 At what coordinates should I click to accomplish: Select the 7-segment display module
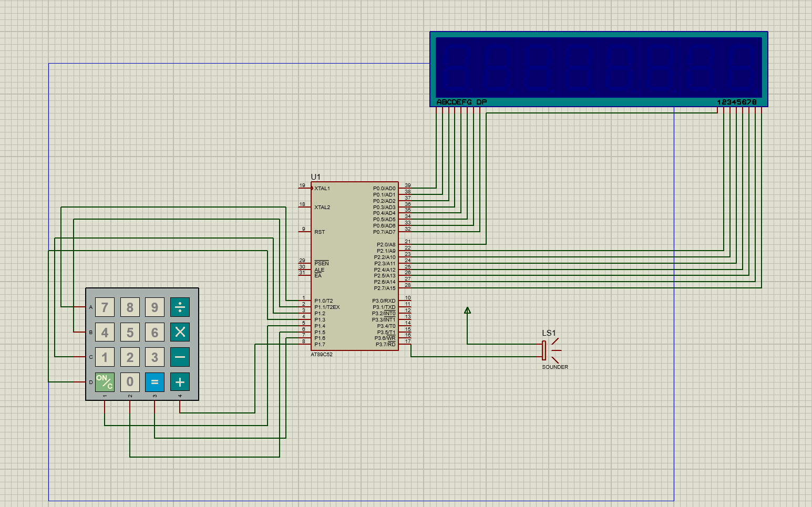(599, 69)
